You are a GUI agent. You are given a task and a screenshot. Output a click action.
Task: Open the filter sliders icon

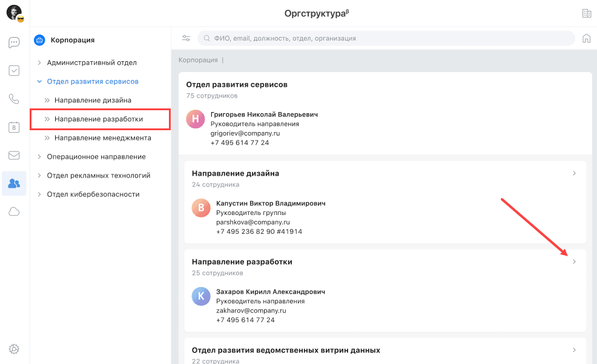(x=186, y=38)
